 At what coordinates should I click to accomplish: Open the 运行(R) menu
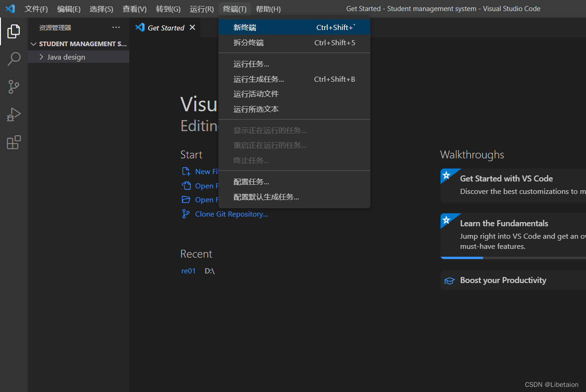[202, 9]
